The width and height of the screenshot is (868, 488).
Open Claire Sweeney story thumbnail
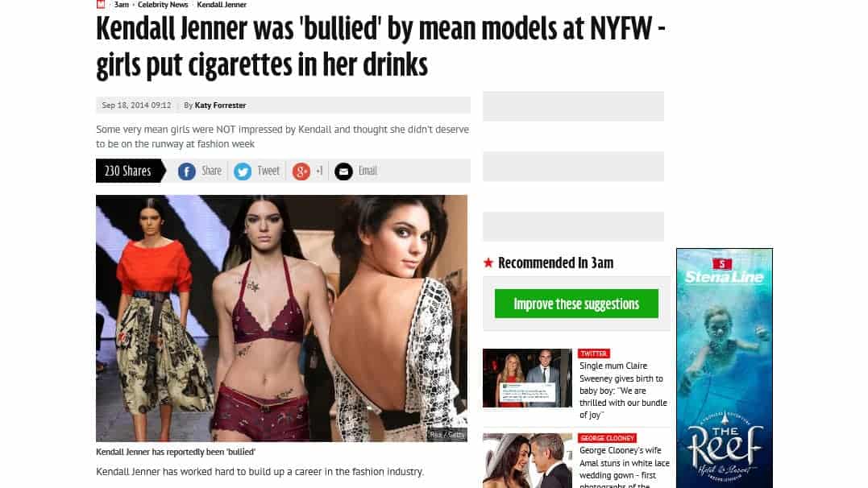(527, 378)
